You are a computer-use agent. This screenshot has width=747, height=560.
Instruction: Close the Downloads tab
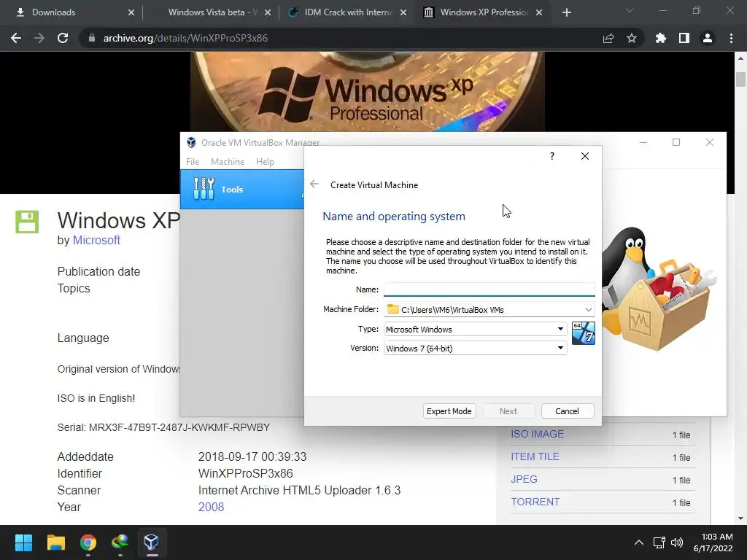pos(131,12)
